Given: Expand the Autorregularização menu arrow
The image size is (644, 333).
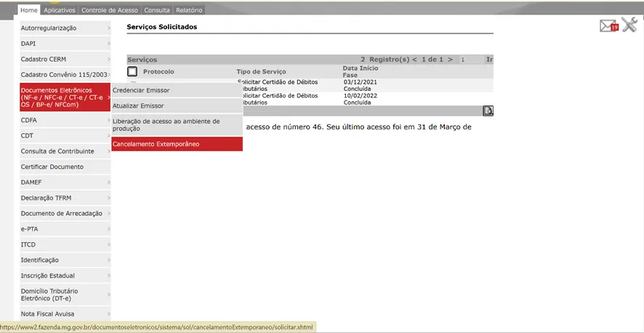Looking at the screenshot, I should click(109, 28).
